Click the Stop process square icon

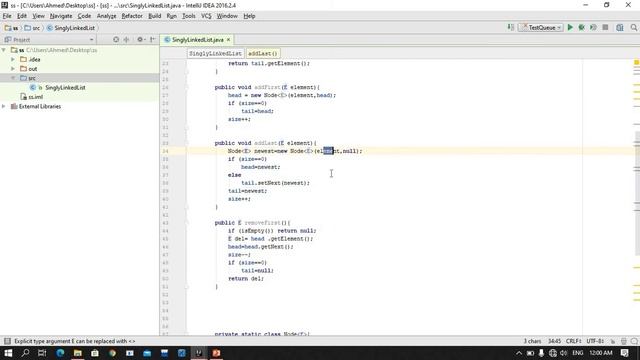tap(605, 27)
